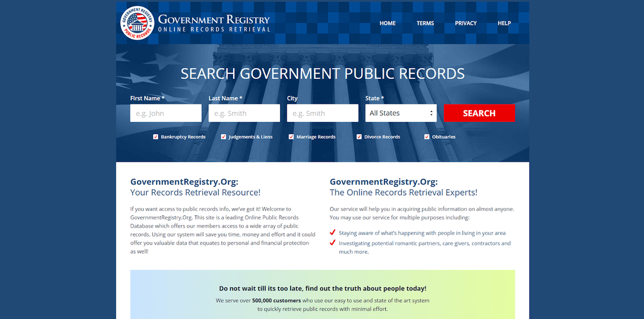Click into the First Name field

(x=165, y=113)
